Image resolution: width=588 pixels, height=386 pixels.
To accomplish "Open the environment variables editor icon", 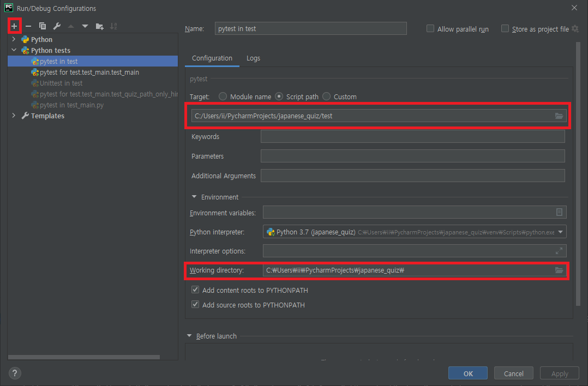I will pyautogui.click(x=559, y=212).
